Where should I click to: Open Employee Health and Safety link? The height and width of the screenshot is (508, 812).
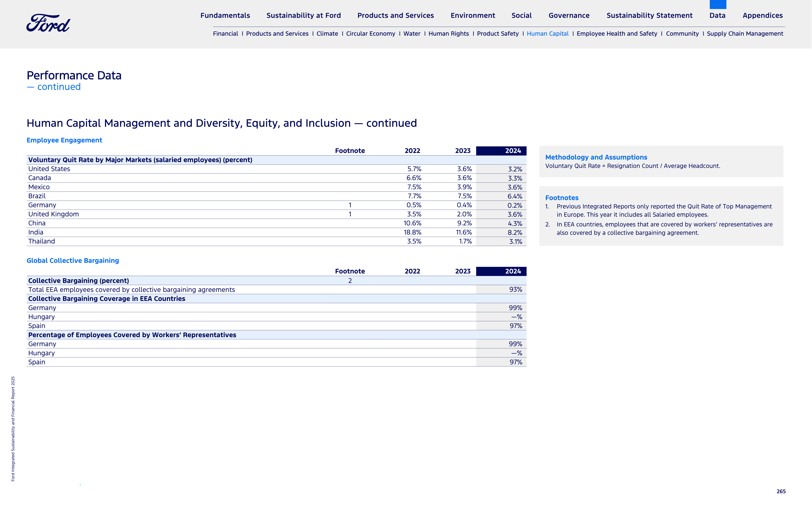(617, 34)
